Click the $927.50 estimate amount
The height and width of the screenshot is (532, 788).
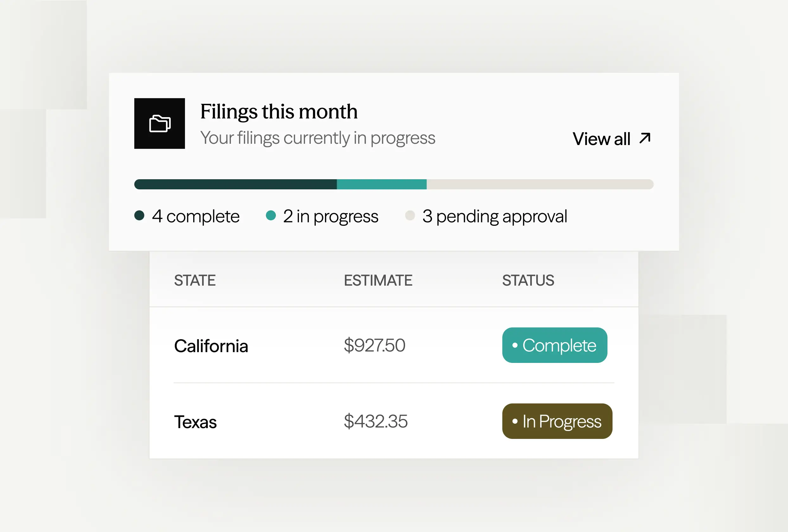click(x=374, y=345)
